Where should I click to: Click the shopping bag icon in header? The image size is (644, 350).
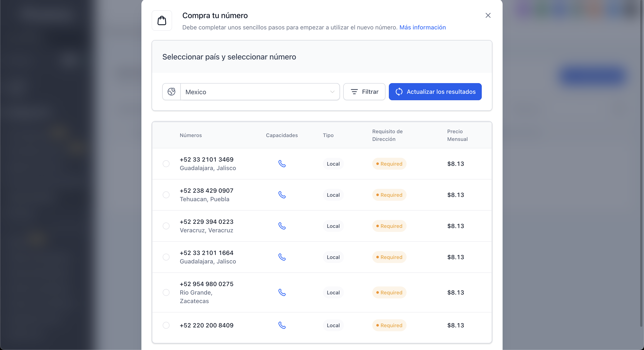[x=162, y=20]
